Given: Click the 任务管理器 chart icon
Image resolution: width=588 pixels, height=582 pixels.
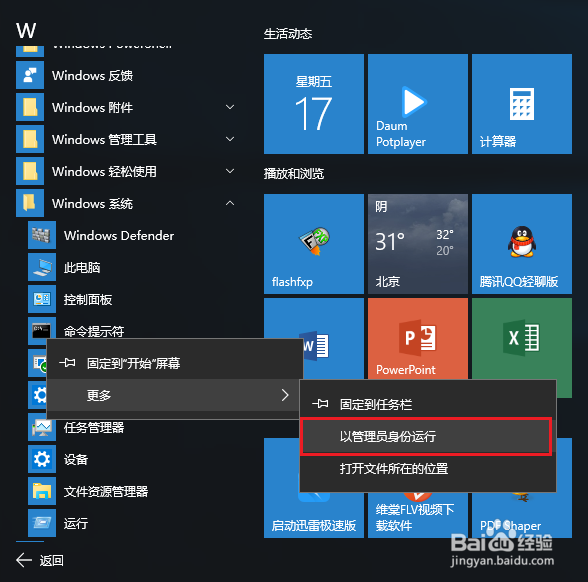Looking at the screenshot, I should coord(42,428).
